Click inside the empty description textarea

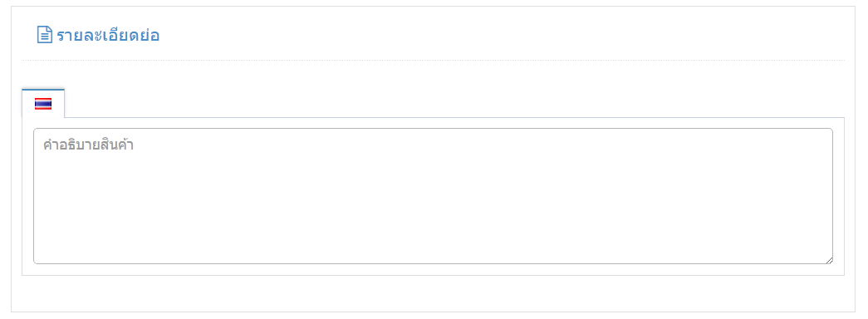tap(433, 196)
